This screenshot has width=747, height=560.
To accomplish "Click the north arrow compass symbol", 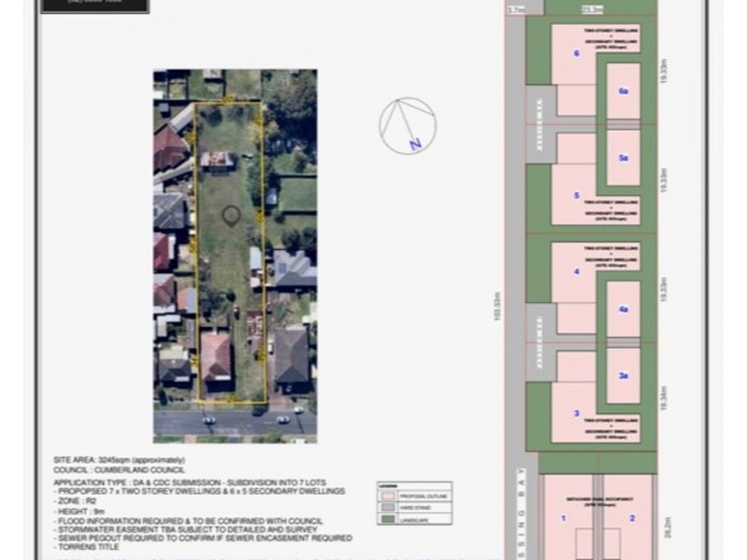I will (407, 124).
